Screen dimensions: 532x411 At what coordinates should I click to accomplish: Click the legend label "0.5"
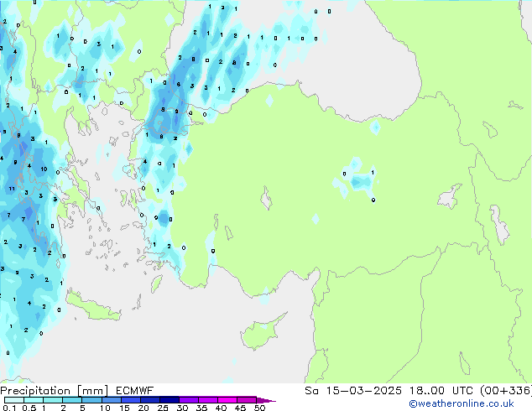tap(29, 408)
